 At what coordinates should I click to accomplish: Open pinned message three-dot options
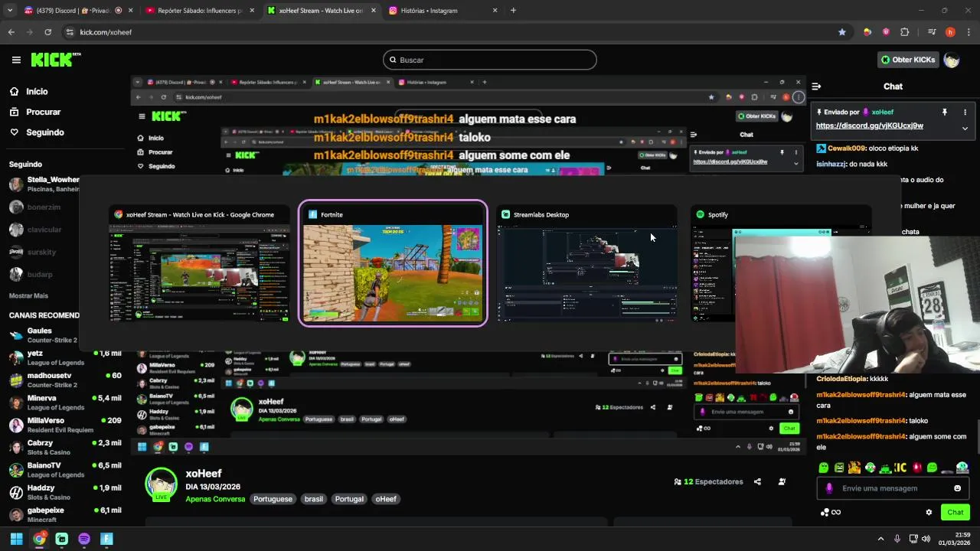coord(965,112)
